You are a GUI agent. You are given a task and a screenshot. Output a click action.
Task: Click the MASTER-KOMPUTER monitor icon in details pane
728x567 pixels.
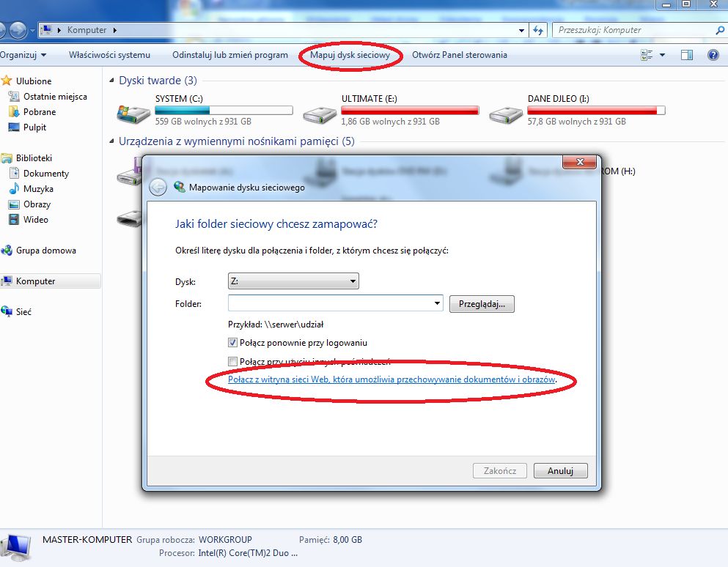pos(16,548)
